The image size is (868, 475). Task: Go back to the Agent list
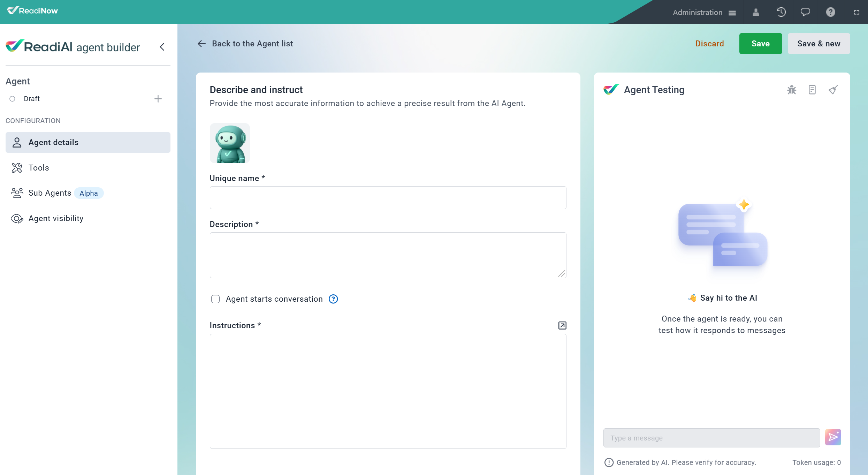click(245, 44)
